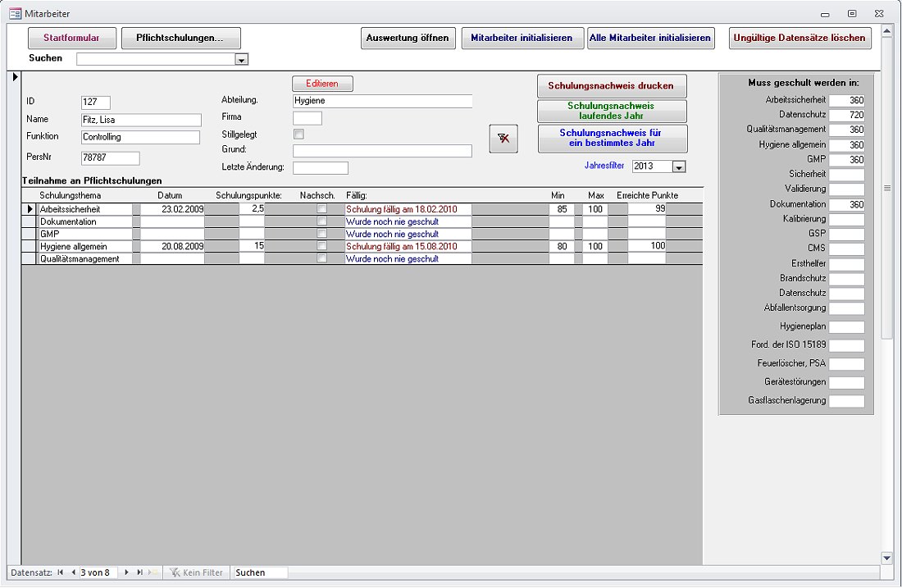Check Nachsch. box for Arbeitssicherheit row

[321, 209]
